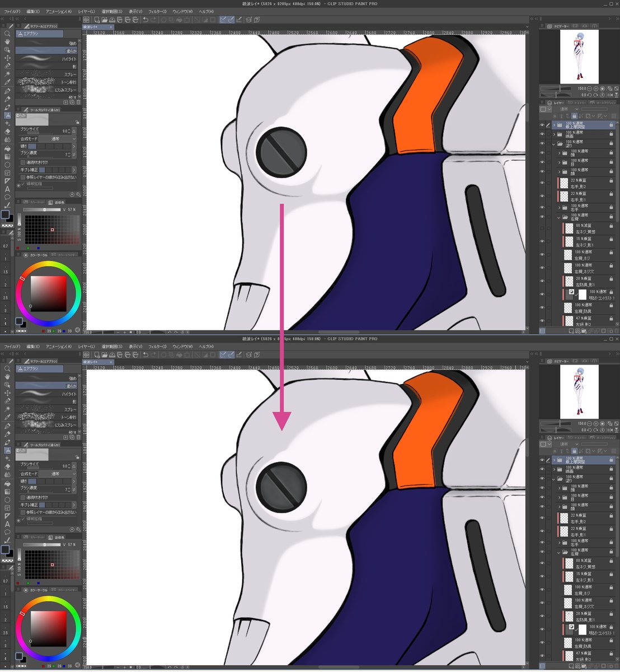The height and width of the screenshot is (672, 620).
Task: Select the スプレー sub tool in the upper window
Action: [46, 74]
